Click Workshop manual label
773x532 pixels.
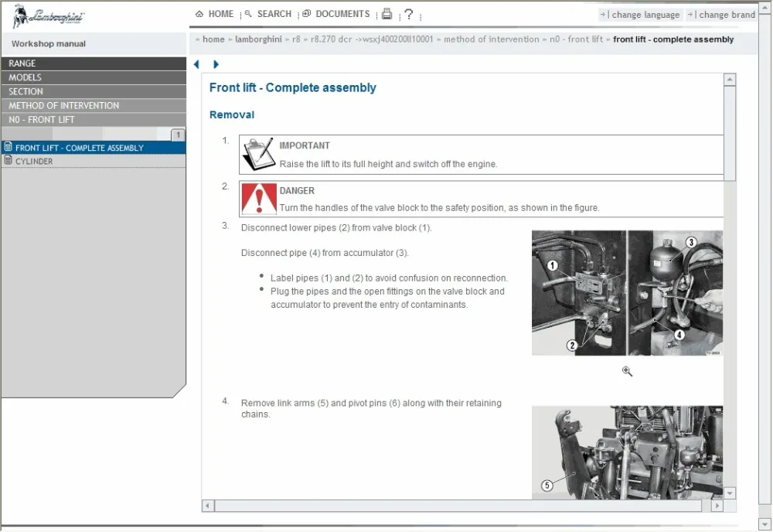click(x=49, y=44)
